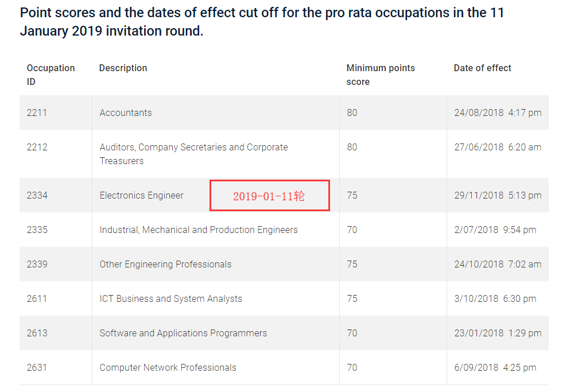This screenshot has width=574, height=392.
Task: Click Industrial, Mechanical and Production Engineers
Action: (199, 230)
